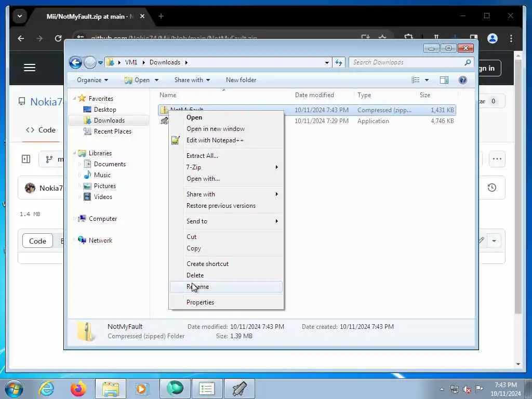Click the Explorer Back navigation arrow
Screen dimensions: 532x399
pyautogui.click(x=75, y=62)
